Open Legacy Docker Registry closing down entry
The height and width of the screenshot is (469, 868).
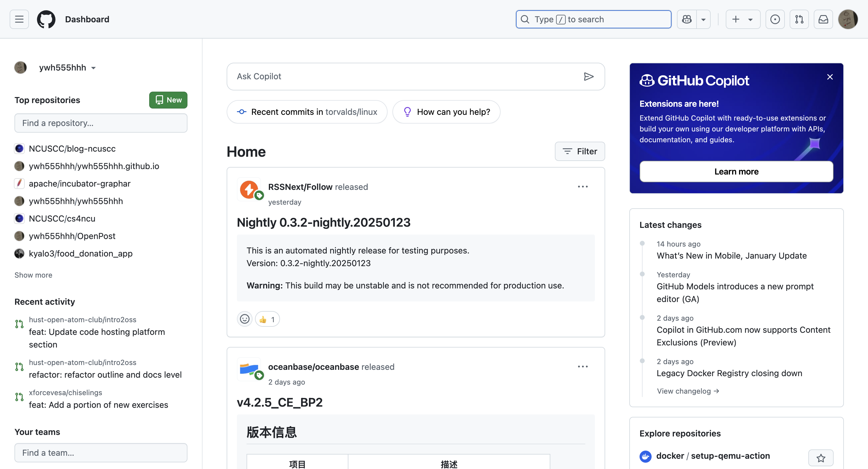pos(729,373)
